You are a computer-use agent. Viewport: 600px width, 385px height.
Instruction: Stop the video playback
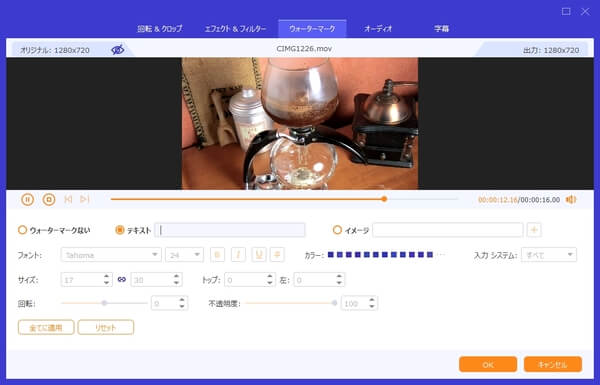[49, 199]
